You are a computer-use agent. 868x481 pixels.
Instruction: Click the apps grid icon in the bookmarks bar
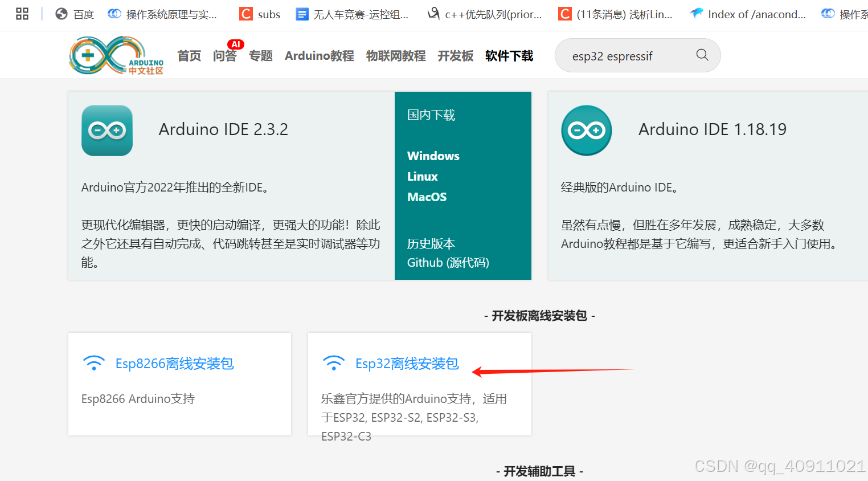(x=22, y=13)
